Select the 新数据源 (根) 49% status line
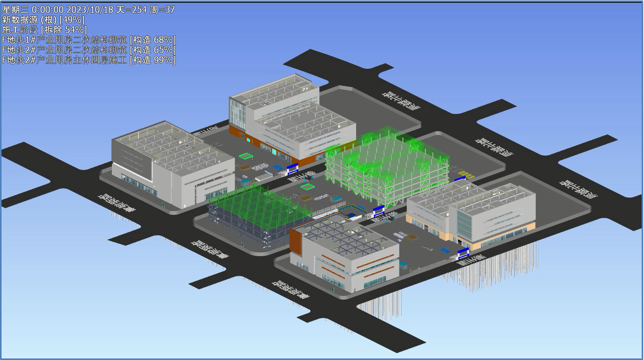644x360 pixels. click(x=43, y=20)
